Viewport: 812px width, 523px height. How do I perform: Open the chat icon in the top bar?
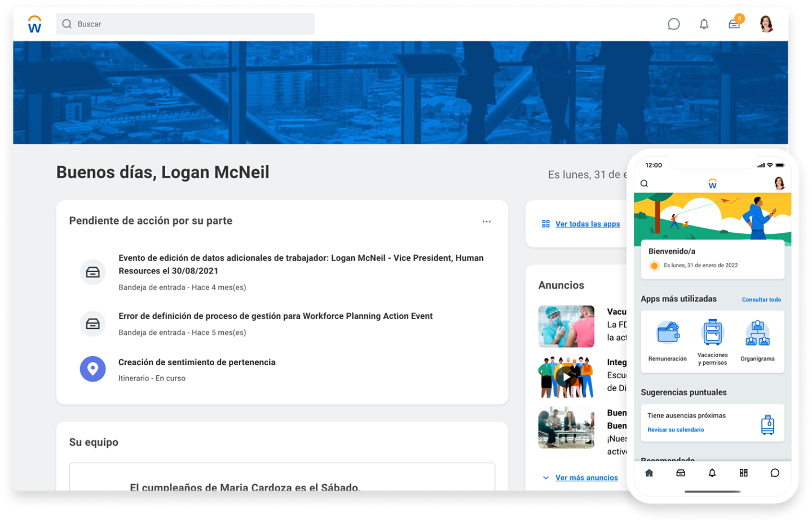click(x=674, y=24)
